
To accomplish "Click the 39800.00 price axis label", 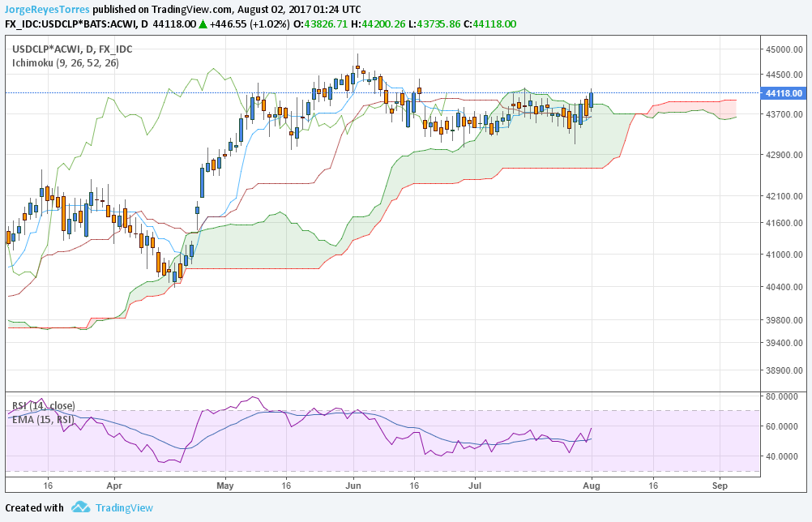I will coord(784,320).
